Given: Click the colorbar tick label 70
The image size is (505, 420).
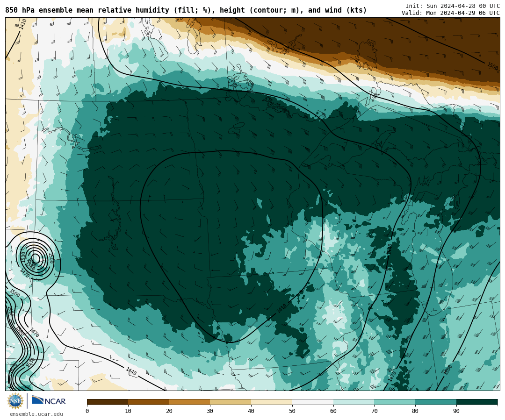Looking at the screenshot, I should 374,411.
